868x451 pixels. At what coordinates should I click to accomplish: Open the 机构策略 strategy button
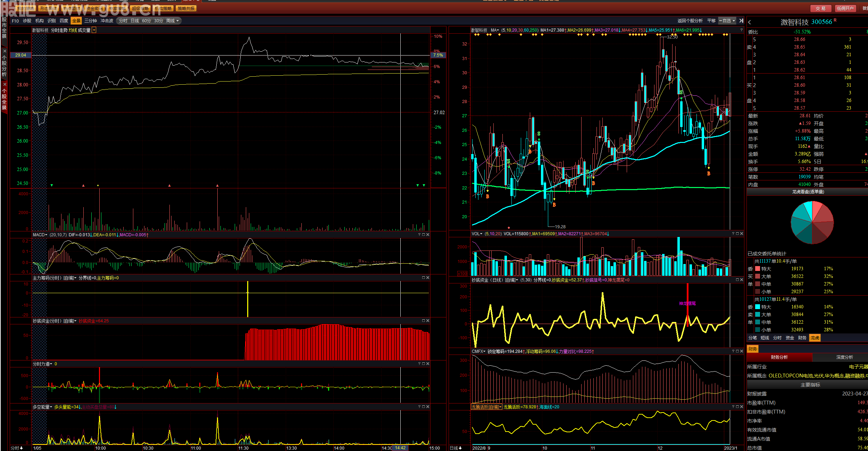(163, 8)
